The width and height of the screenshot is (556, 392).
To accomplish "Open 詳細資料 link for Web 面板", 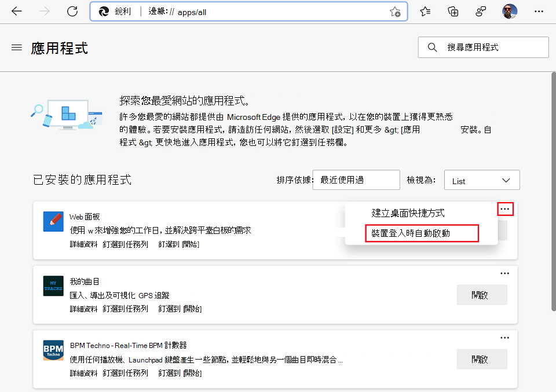I will 83,244.
